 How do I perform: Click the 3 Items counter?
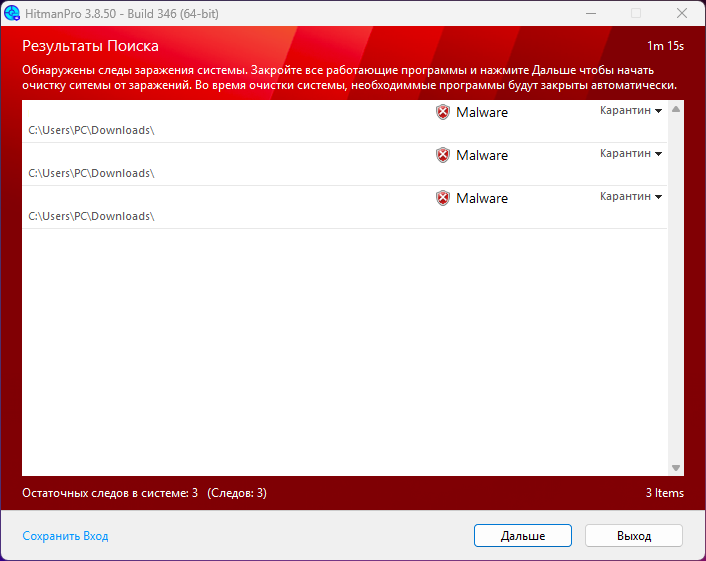[x=665, y=493]
